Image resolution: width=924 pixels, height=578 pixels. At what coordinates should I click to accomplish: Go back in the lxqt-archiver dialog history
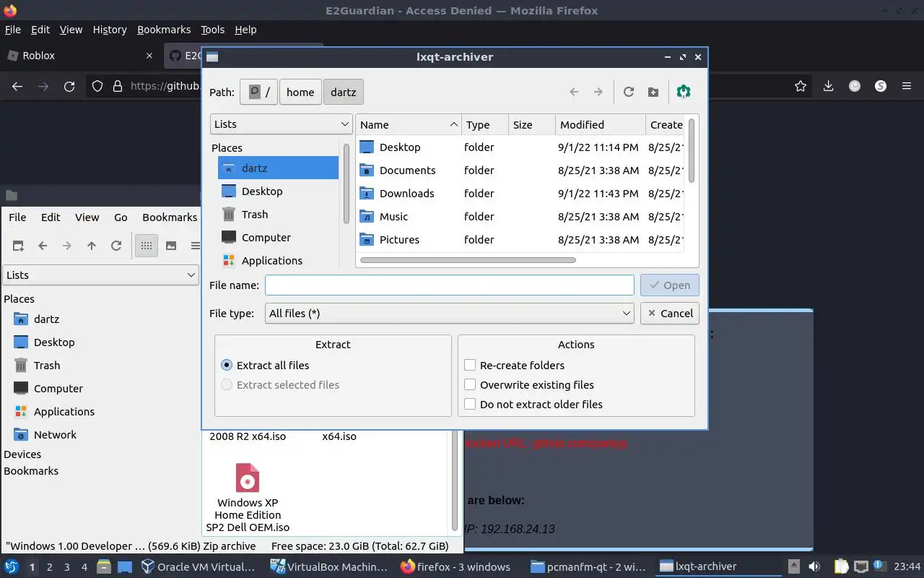[574, 92]
